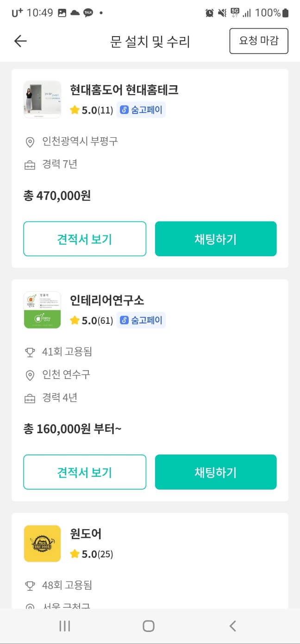300x644 pixels.
Task: Start 채팅하기 with 인테리어연구소
Action: 216,472
